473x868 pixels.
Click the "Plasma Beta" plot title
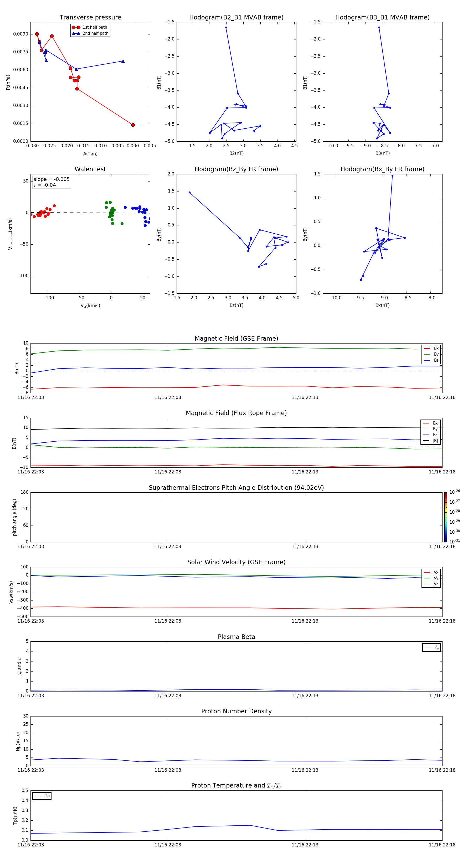[236, 637]
